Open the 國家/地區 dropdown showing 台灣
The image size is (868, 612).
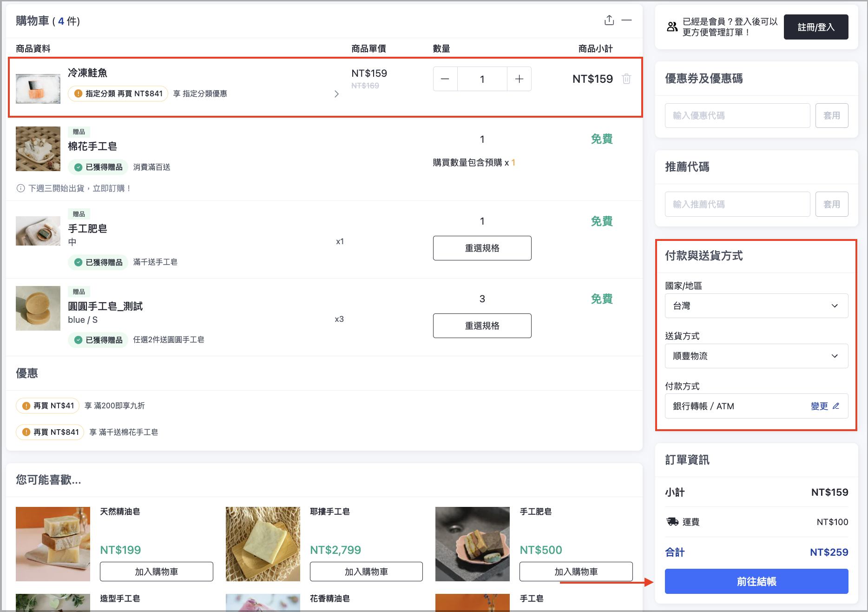[x=756, y=306]
